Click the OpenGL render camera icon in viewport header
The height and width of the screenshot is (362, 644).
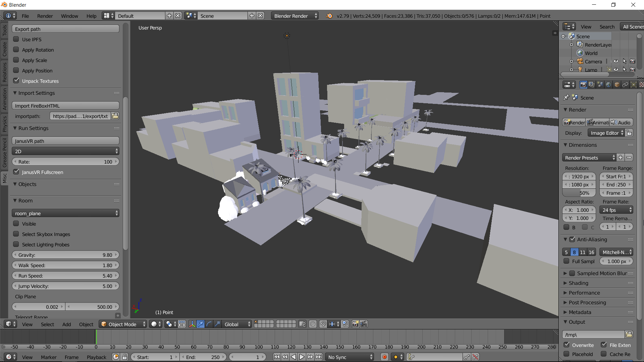[355, 324]
